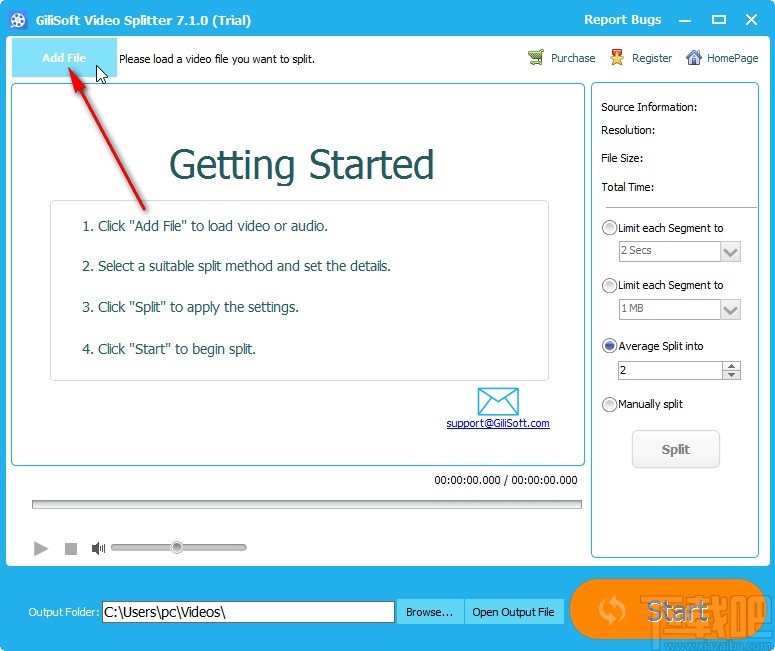Click the support email envelope icon
Viewport: 775px width, 651px height.
(498, 401)
